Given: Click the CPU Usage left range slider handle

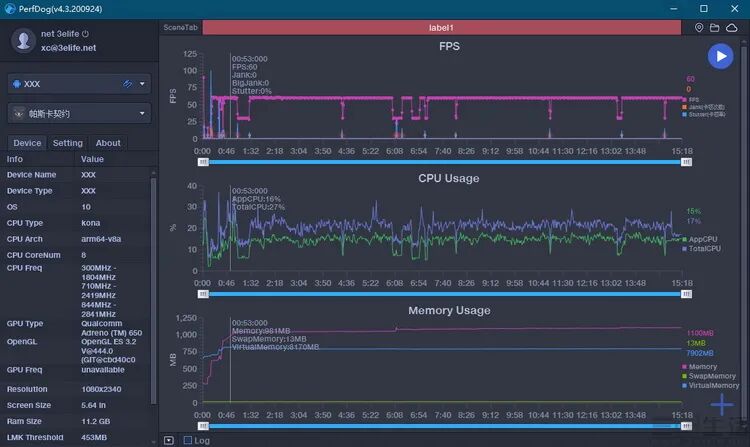Looking at the screenshot, I should [203, 294].
